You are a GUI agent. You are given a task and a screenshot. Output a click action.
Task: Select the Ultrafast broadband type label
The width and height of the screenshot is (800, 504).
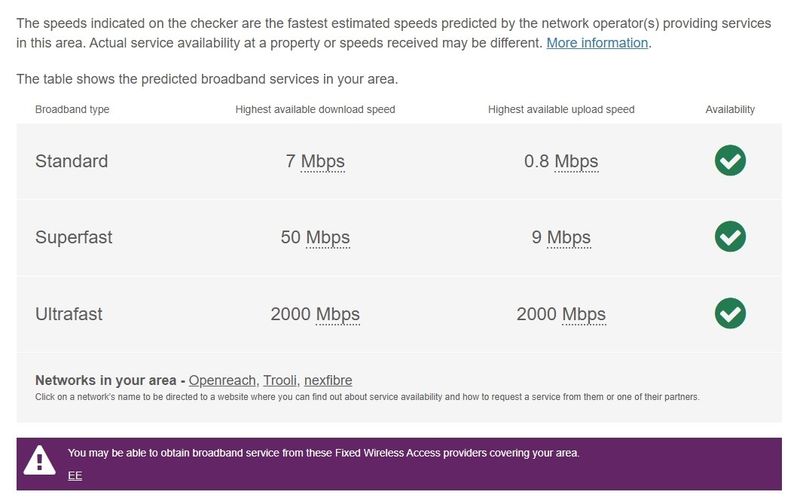click(x=69, y=314)
